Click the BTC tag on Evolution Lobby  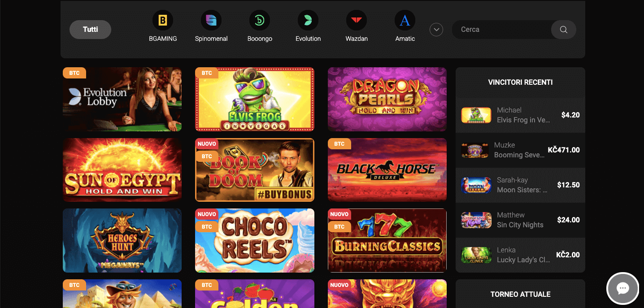point(74,73)
